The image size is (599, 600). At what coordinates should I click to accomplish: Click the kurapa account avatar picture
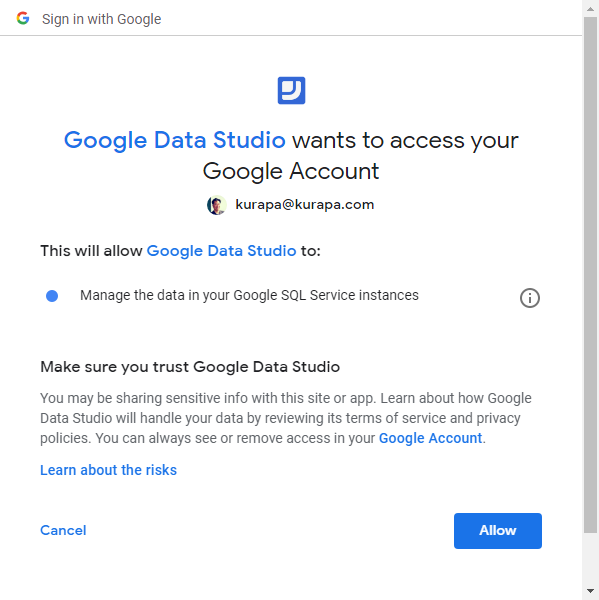pos(217,205)
